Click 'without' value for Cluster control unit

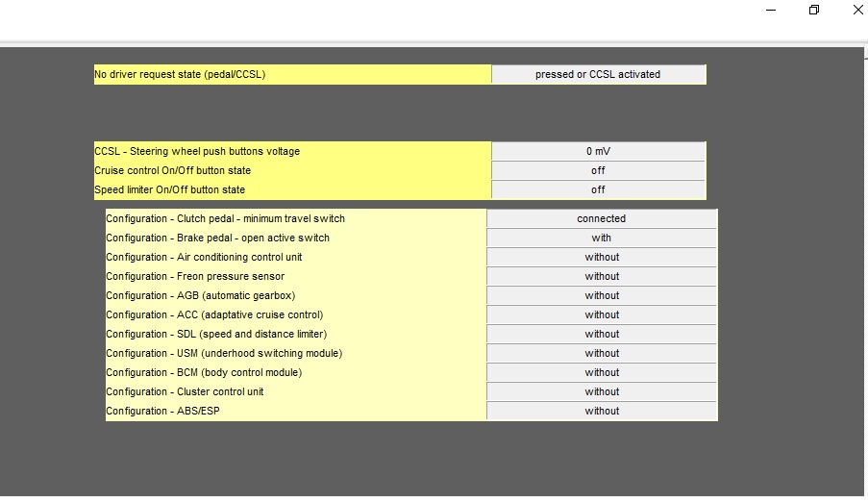tap(602, 391)
